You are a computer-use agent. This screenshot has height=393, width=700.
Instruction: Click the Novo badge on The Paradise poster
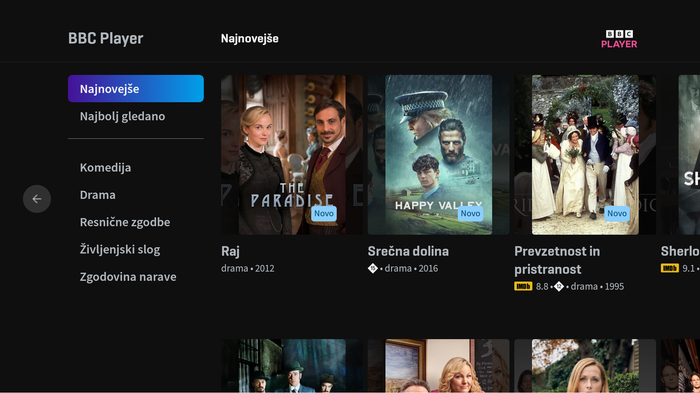click(x=324, y=213)
